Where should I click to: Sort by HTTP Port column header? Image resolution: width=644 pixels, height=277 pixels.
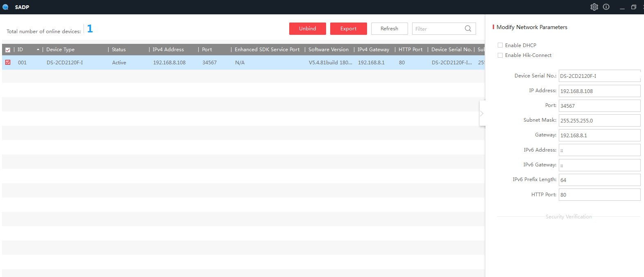(411, 50)
